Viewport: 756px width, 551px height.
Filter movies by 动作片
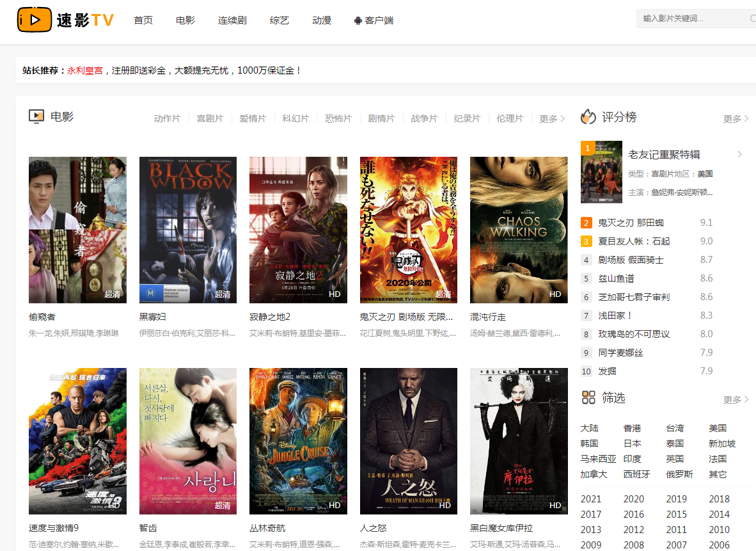tap(167, 118)
